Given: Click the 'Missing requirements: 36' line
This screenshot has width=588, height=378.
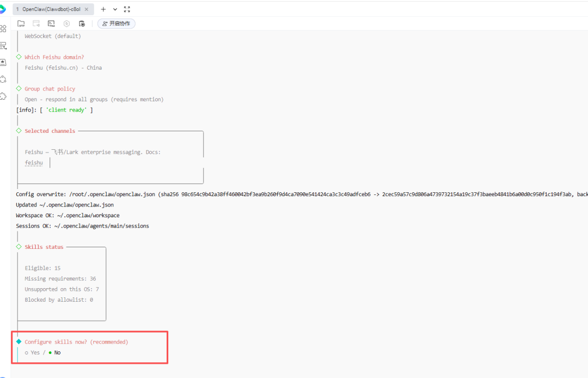Looking at the screenshot, I should (60, 279).
